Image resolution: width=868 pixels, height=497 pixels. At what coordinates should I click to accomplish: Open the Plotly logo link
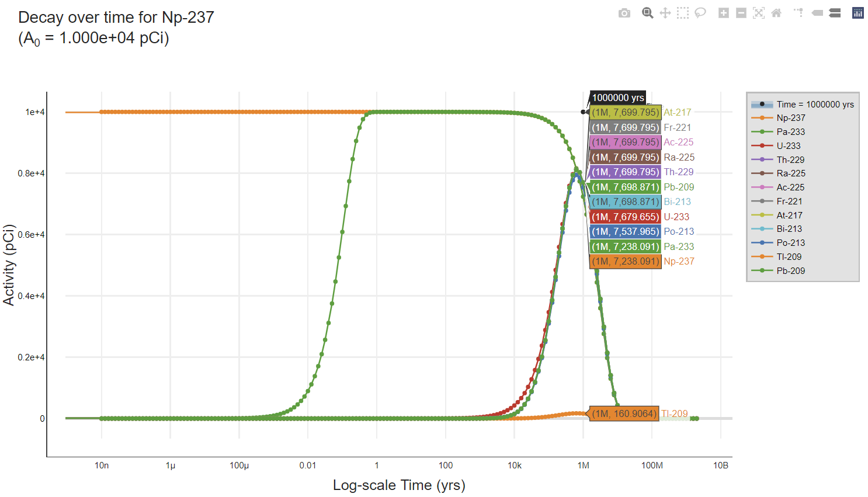(x=857, y=13)
